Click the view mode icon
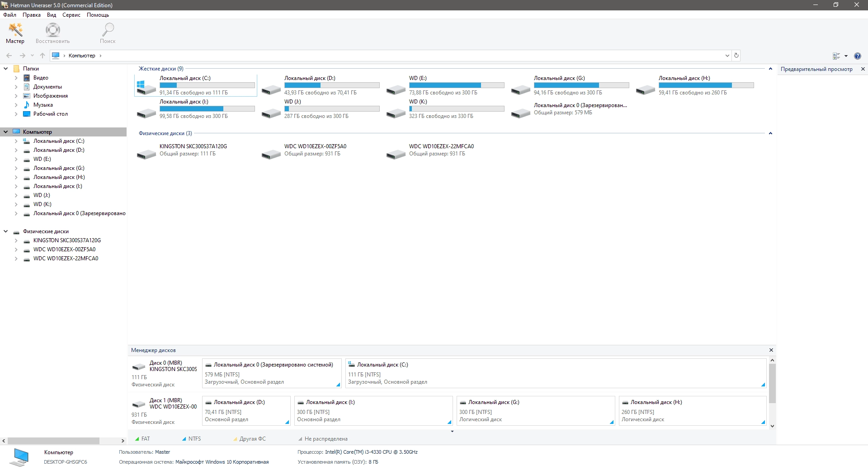The image size is (868, 470). 836,56
